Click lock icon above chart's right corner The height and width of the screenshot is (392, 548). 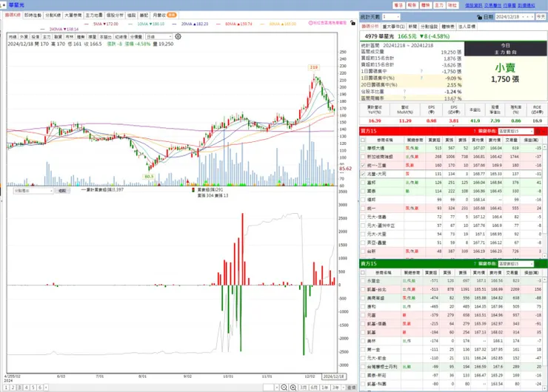click(352, 23)
